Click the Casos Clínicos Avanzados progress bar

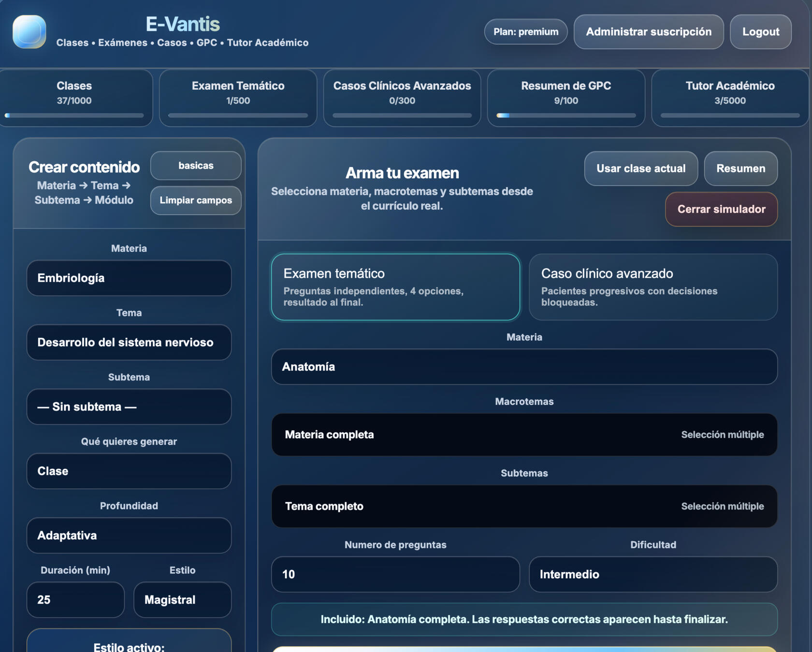pyautogui.click(x=402, y=115)
